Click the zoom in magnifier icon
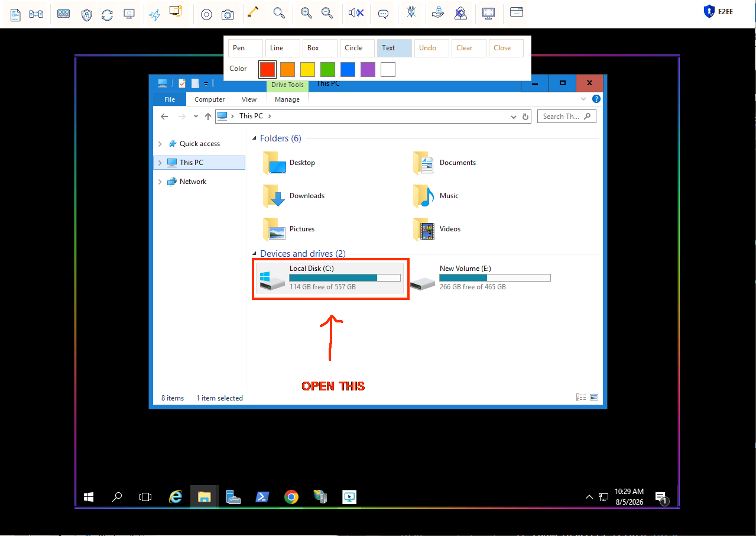This screenshot has width=756, height=536. [306, 12]
